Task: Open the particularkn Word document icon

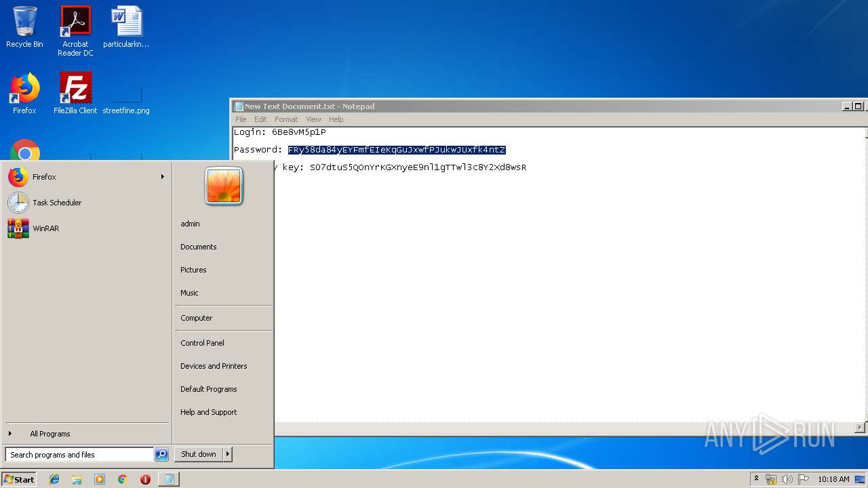Action: [x=126, y=27]
